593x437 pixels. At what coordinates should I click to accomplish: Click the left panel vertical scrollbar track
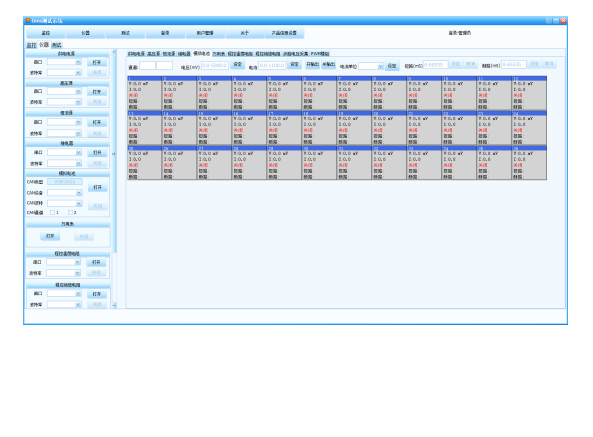[x=114, y=178]
